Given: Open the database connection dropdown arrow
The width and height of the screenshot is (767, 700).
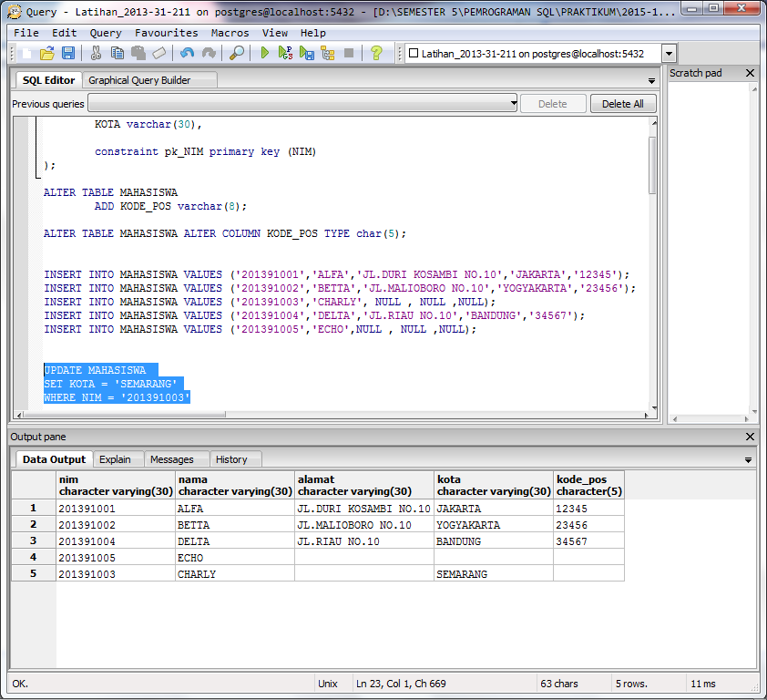Looking at the screenshot, I should [x=668, y=52].
